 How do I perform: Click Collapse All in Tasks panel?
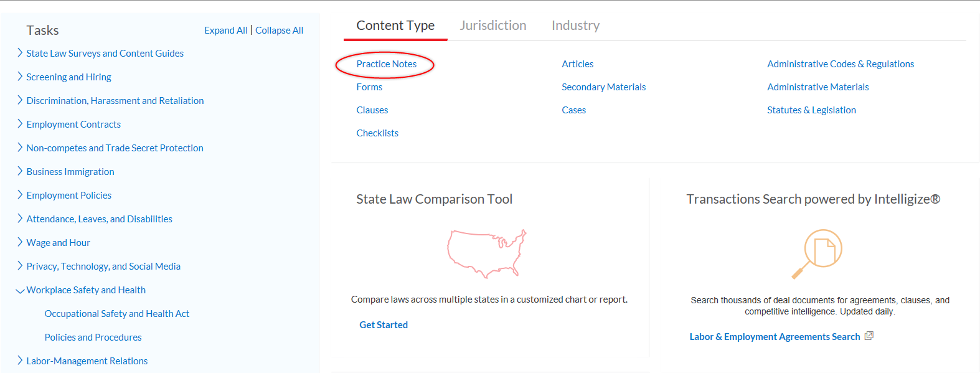(279, 31)
